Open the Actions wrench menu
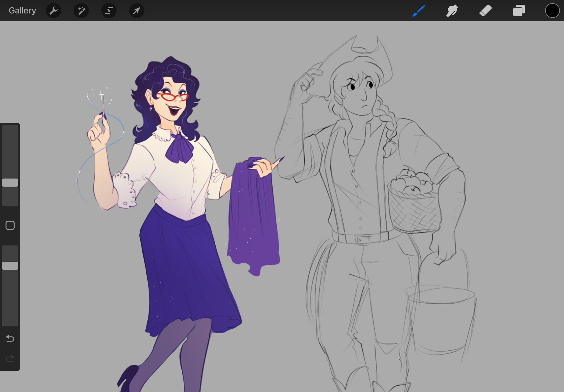This screenshot has width=564, height=392. 53,11
